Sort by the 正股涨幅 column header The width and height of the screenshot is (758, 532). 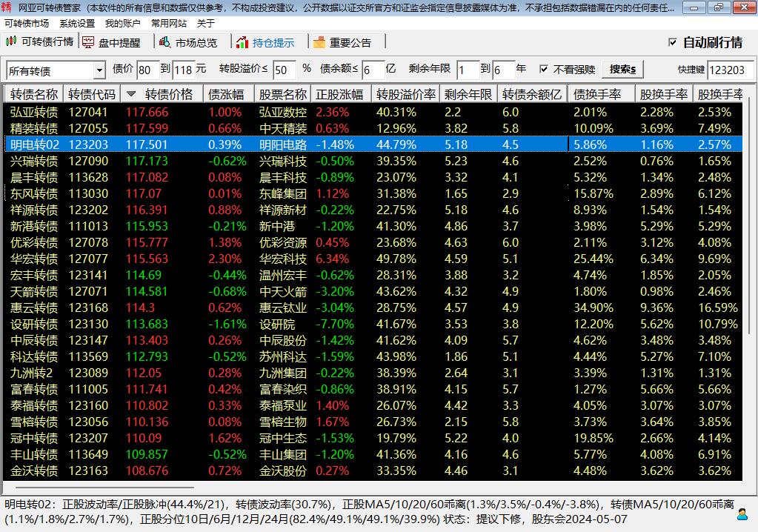point(339,94)
